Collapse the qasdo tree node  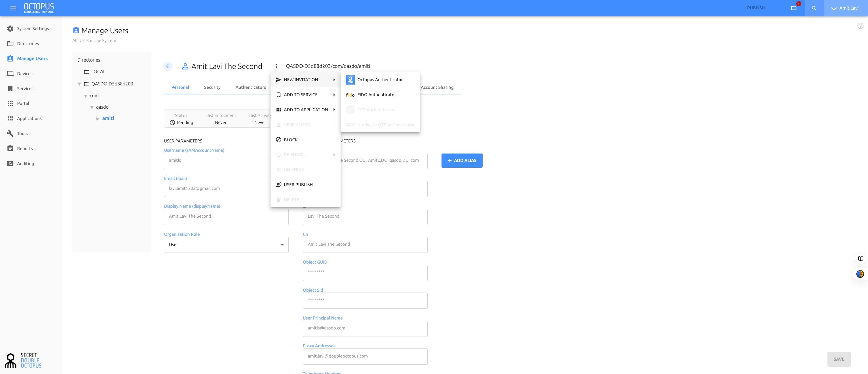pos(92,108)
